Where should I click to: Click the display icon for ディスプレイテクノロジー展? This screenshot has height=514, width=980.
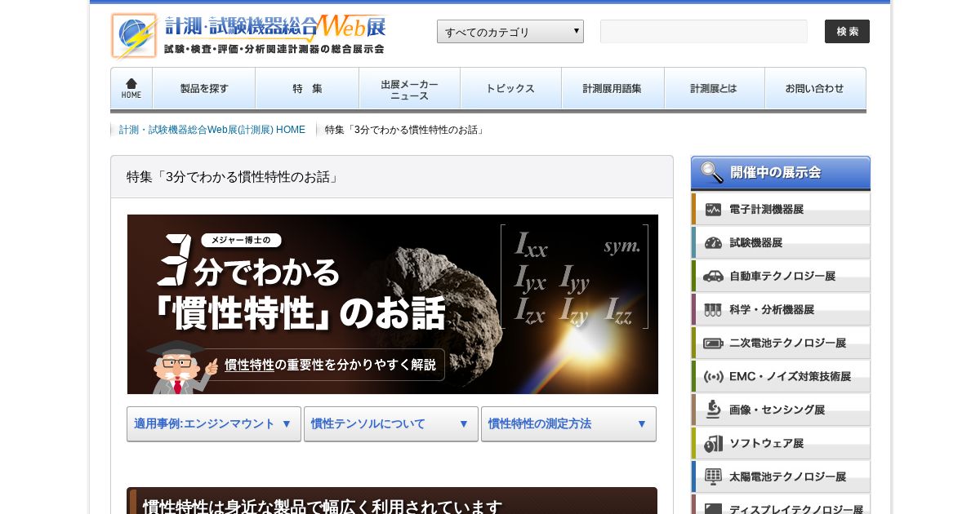[713, 509]
